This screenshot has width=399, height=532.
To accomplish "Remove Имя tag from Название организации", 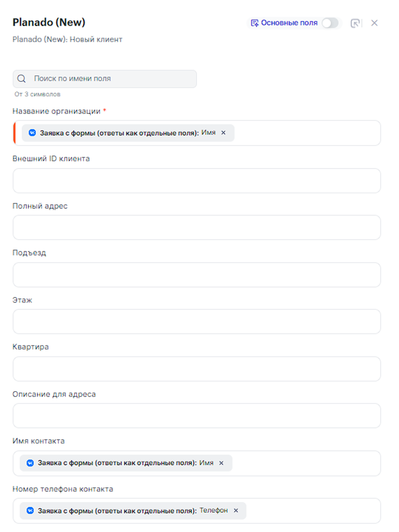I will [x=223, y=133].
